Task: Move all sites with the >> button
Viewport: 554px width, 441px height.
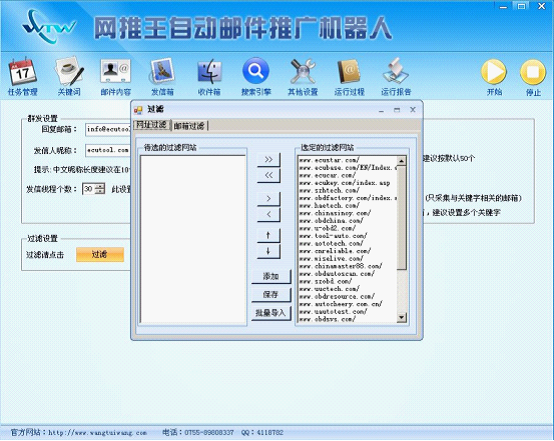Action: (269, 159)
